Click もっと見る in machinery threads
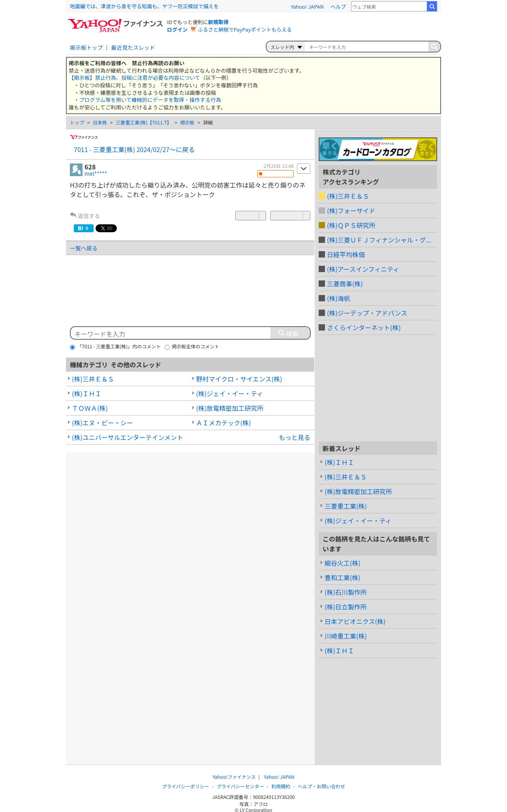This screenshot has width=507, height=812. (294, 438)
